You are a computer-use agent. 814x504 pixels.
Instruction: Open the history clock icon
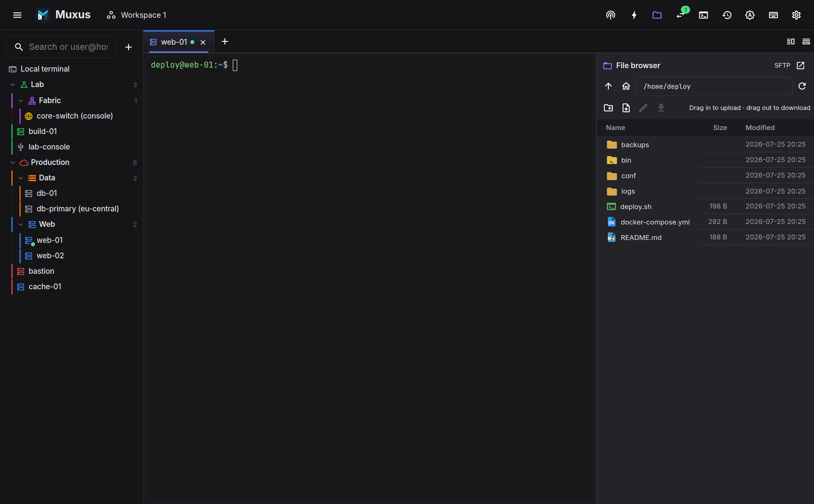727,15
